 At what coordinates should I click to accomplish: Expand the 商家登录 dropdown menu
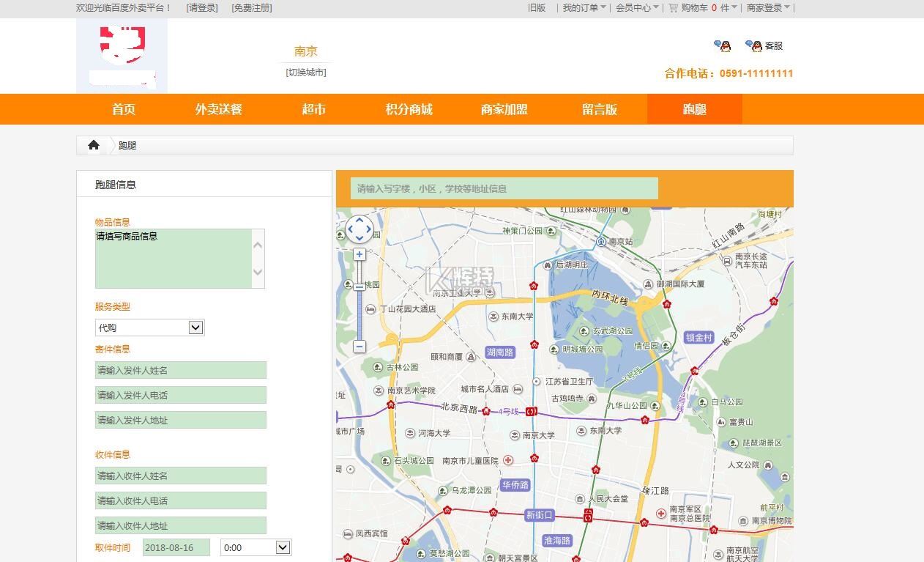pyautogui.click(x=768, y=8)
